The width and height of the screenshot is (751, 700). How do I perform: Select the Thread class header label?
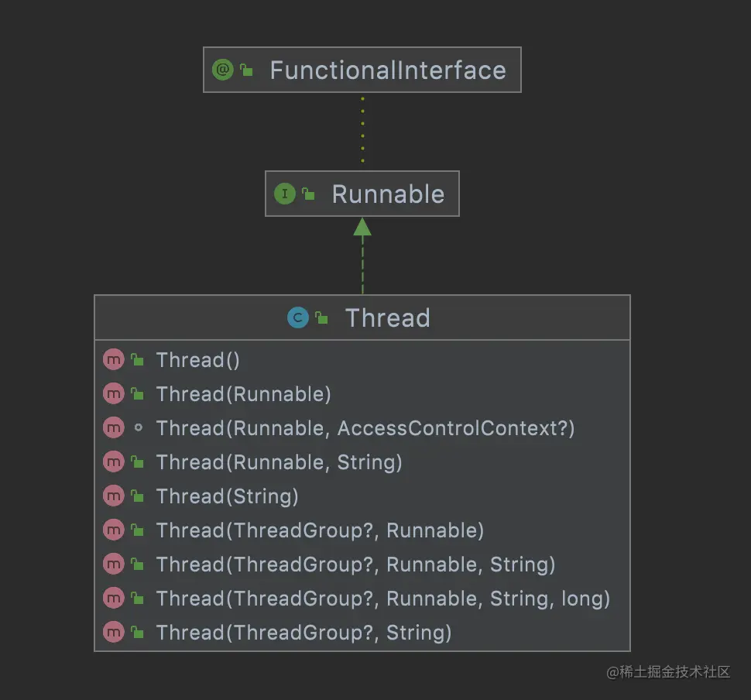(387, 318)
